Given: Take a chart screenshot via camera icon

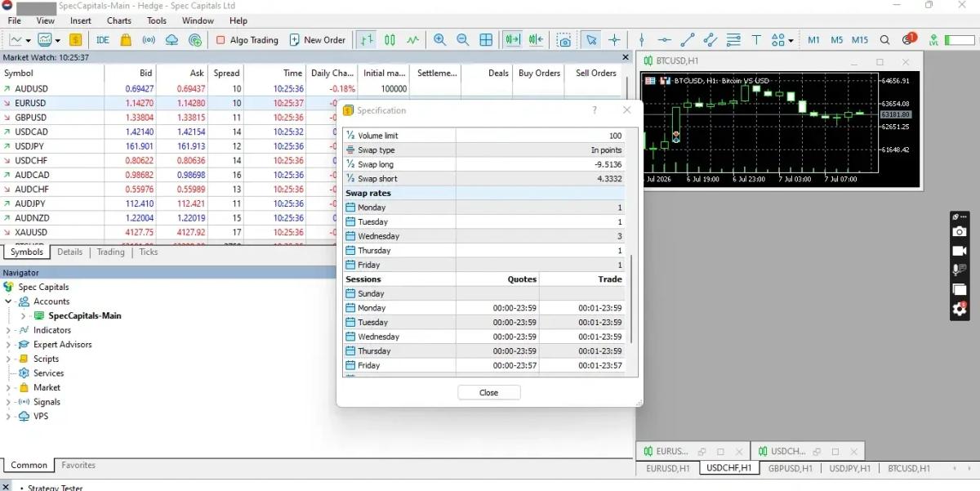Looking at the screenshot, I should [x=564, y=39].
